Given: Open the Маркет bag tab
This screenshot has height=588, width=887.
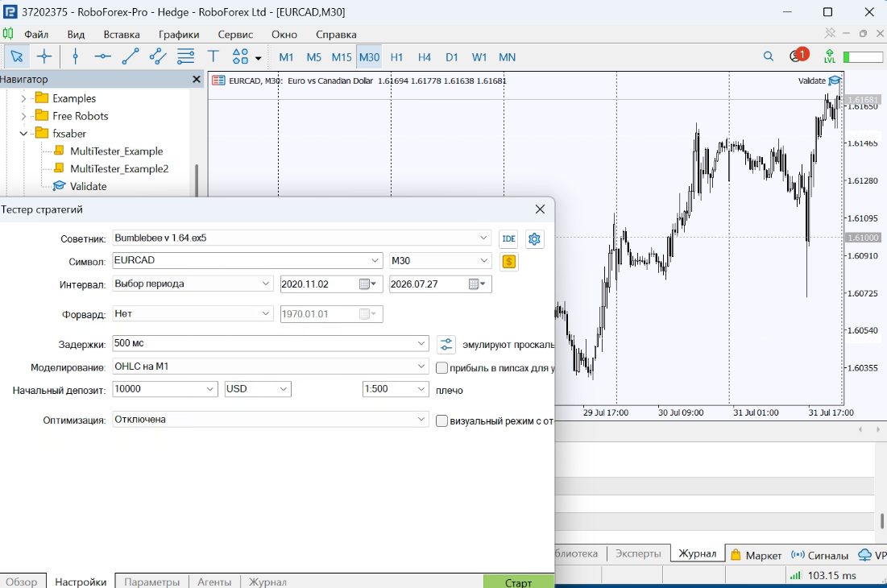Looking at the screenshot, I should click(756, 555).
